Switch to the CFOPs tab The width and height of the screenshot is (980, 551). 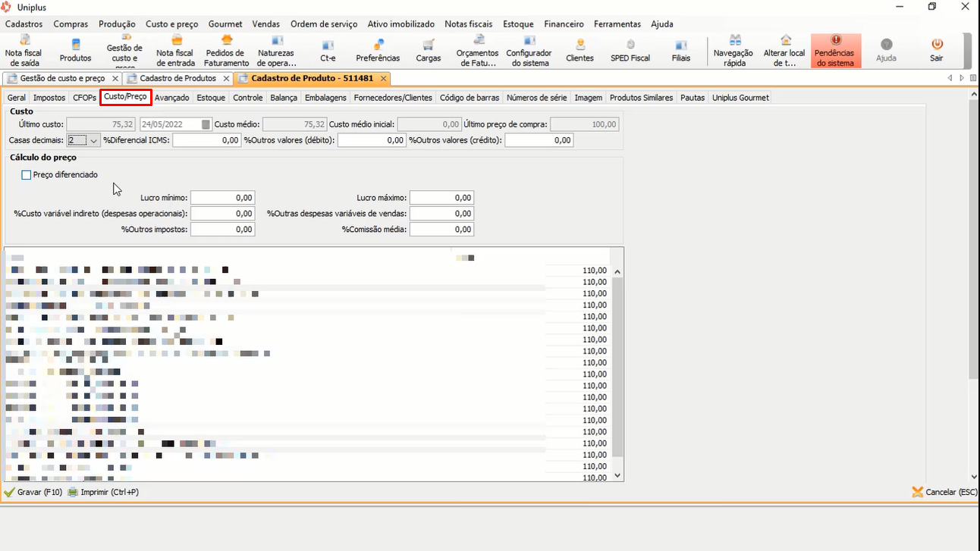point(85,98)
